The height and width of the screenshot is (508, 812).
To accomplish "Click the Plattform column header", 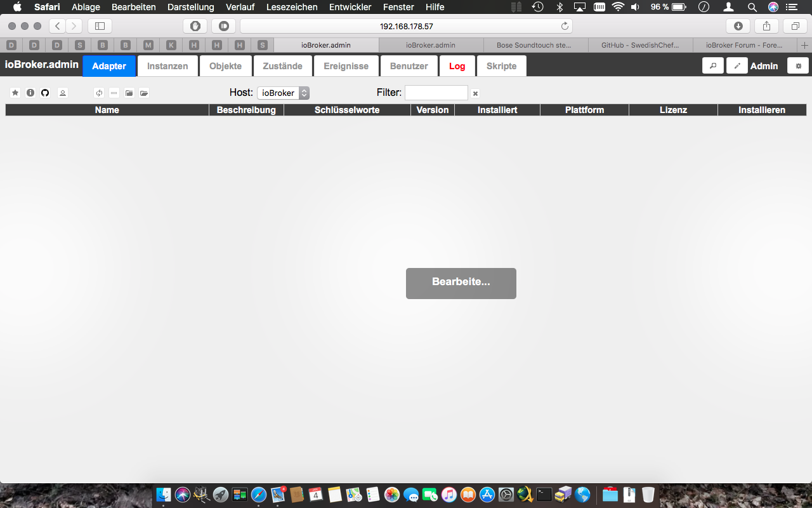I will (x=584, y=110).
